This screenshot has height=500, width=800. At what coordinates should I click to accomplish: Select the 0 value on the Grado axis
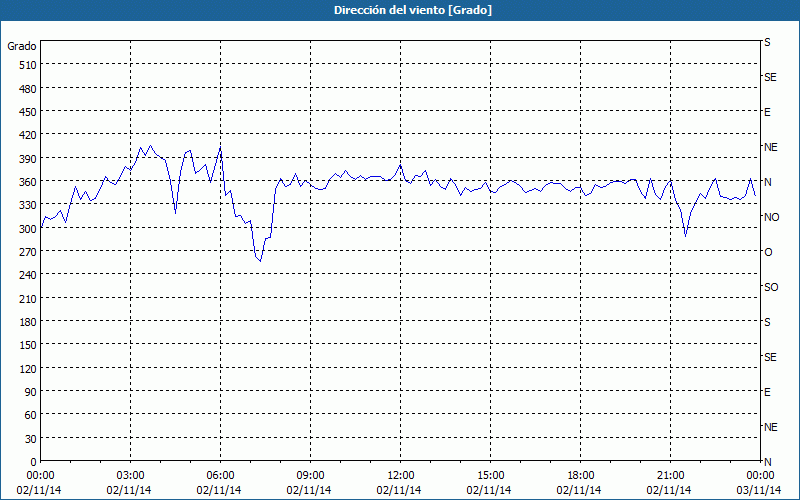[34, 462]
